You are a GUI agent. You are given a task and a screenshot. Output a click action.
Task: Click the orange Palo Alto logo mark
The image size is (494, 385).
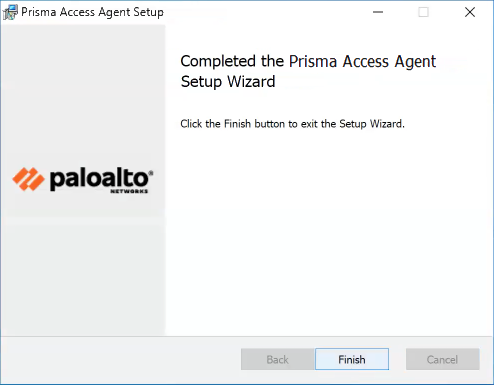28,179
